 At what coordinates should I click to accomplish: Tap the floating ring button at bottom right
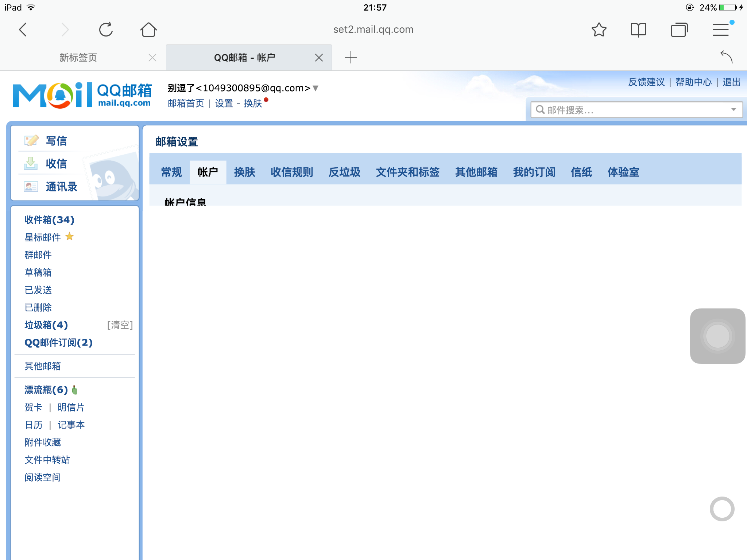pyautogui.click(x=722, y=509)
